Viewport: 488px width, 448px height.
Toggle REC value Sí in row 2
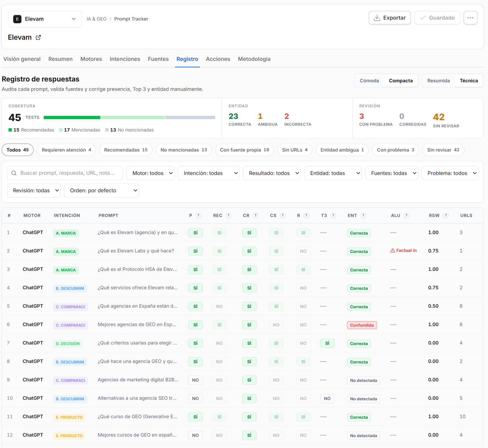click(x=219, y=251)
